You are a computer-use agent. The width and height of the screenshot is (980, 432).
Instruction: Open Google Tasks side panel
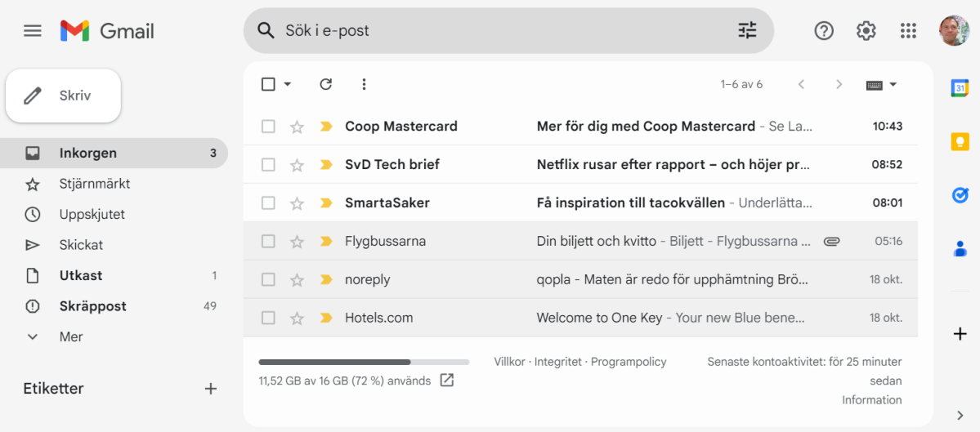(960, 195)
